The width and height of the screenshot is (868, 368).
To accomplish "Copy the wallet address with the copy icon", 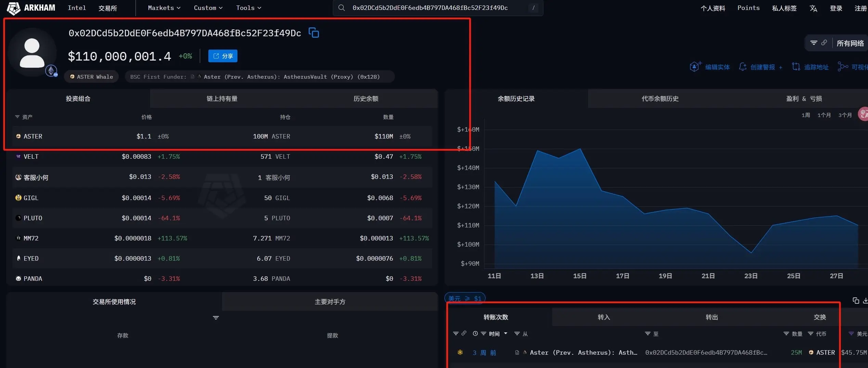I will click(314, 33).
